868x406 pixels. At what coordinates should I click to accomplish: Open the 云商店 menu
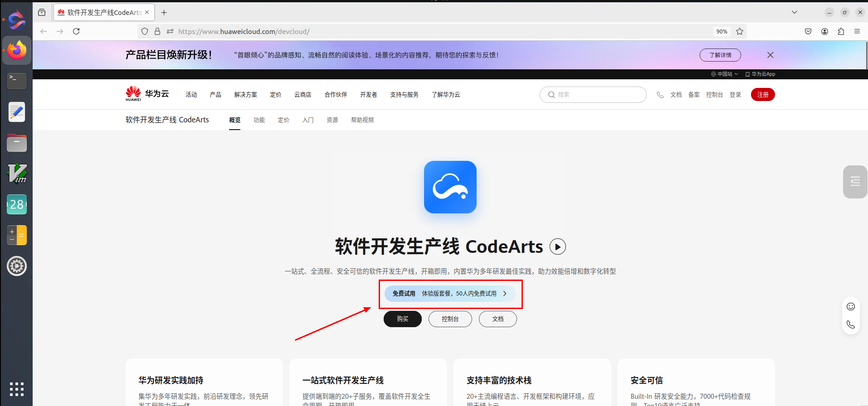[303, 95]
